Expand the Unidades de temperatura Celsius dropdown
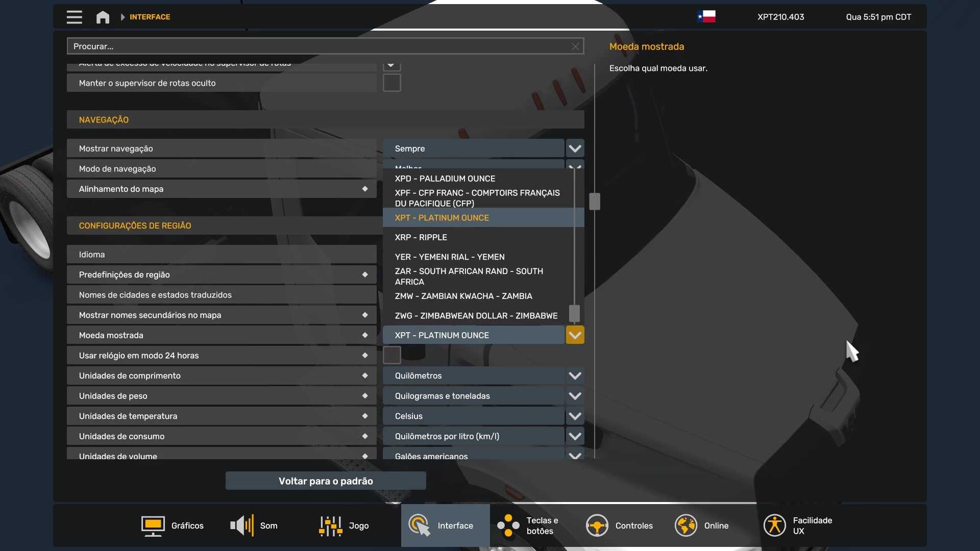 (x=575, y=416)
